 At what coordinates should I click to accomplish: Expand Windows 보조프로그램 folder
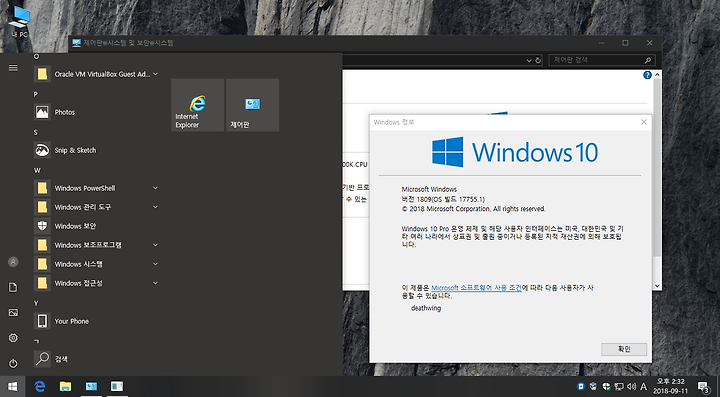(x=155, y=245)
